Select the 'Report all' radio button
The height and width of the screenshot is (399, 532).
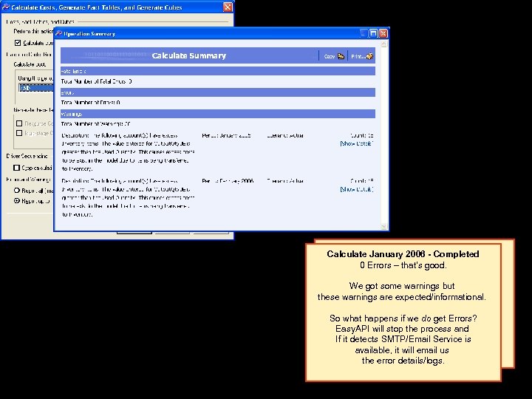click(16, 191)
